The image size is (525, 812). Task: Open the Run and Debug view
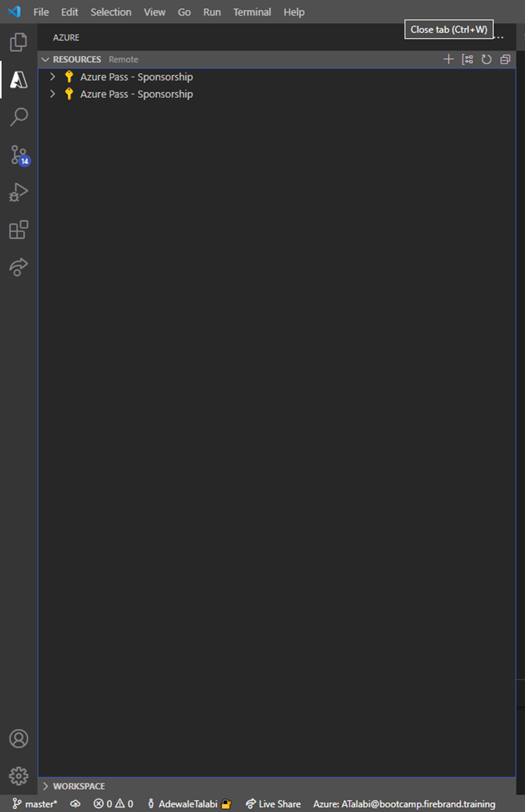pyautogui.click(x=18, y=192)
